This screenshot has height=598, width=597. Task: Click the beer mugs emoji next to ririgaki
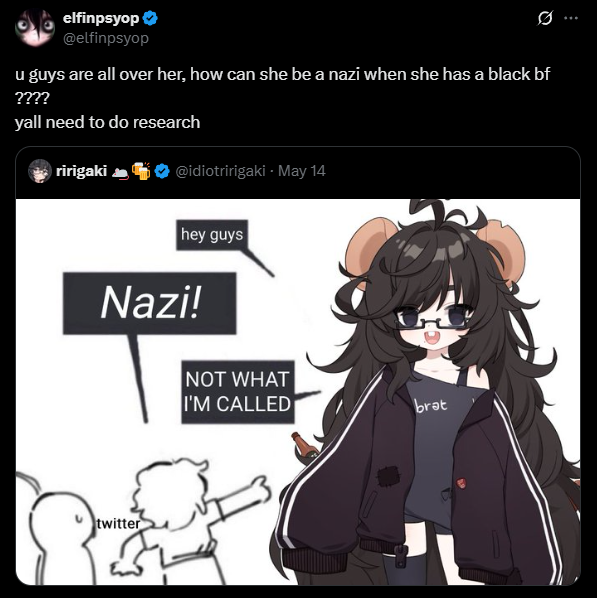(141, 171)
